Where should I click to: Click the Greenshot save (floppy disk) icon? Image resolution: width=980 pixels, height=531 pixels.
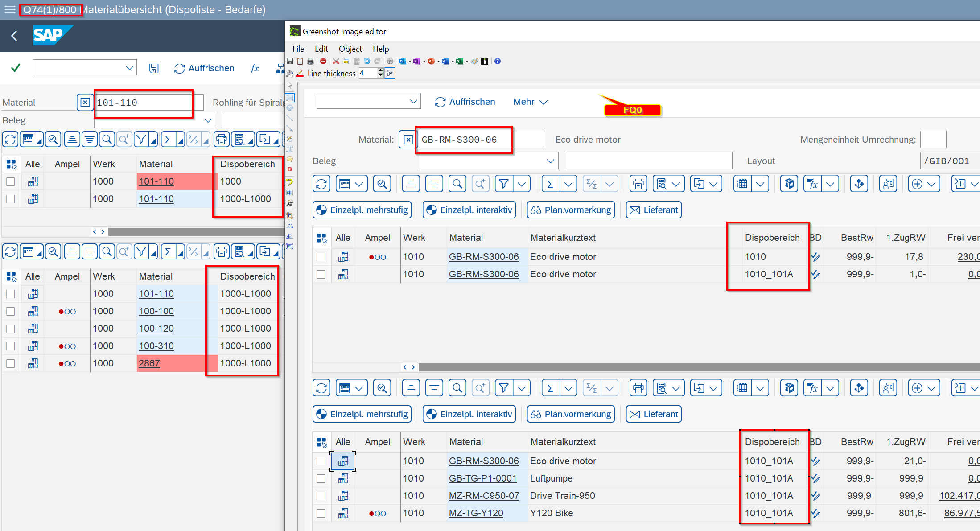pos(290,61)
